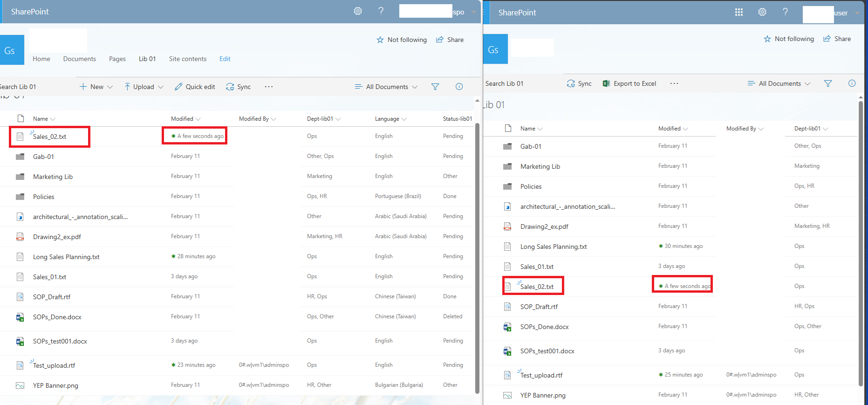Click file type column icon in right window
The height and width of the screenshot is (405, 868).
coord(508,128)
